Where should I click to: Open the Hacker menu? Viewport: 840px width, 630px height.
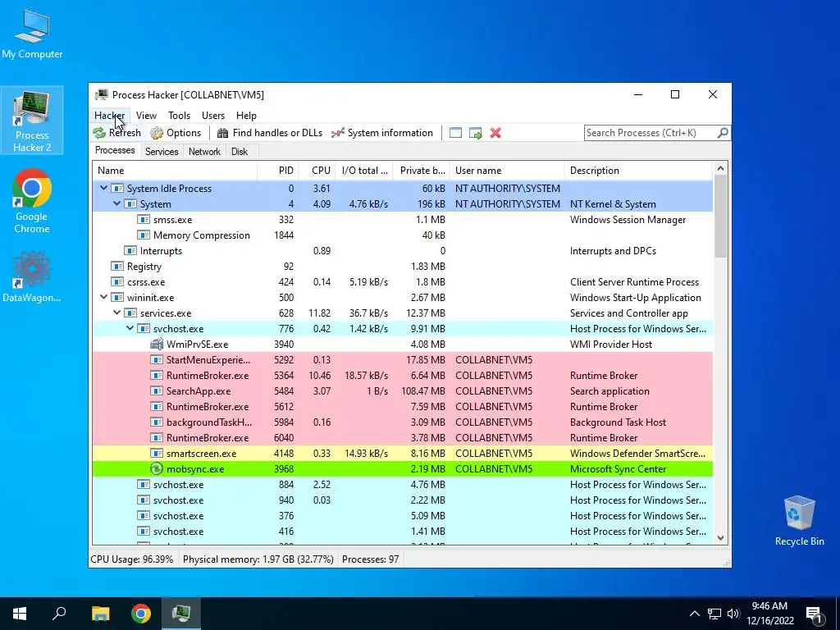[x=109, y=115]
